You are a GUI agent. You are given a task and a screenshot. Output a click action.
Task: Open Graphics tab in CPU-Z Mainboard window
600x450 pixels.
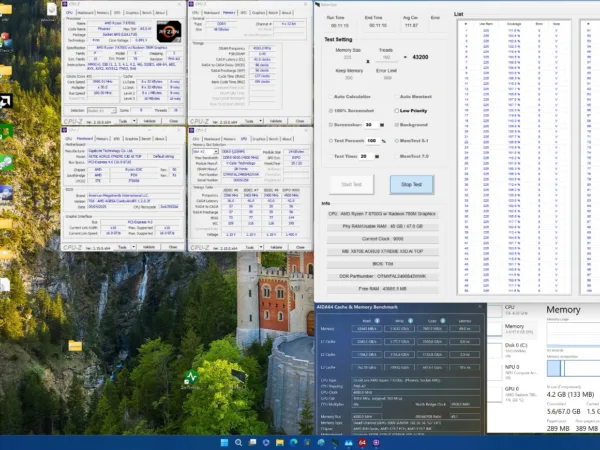click(x=131, y=139)
